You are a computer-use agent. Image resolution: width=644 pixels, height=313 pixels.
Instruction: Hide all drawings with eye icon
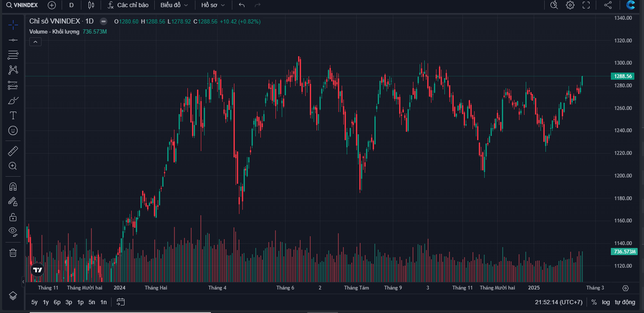tap(13, 231)
